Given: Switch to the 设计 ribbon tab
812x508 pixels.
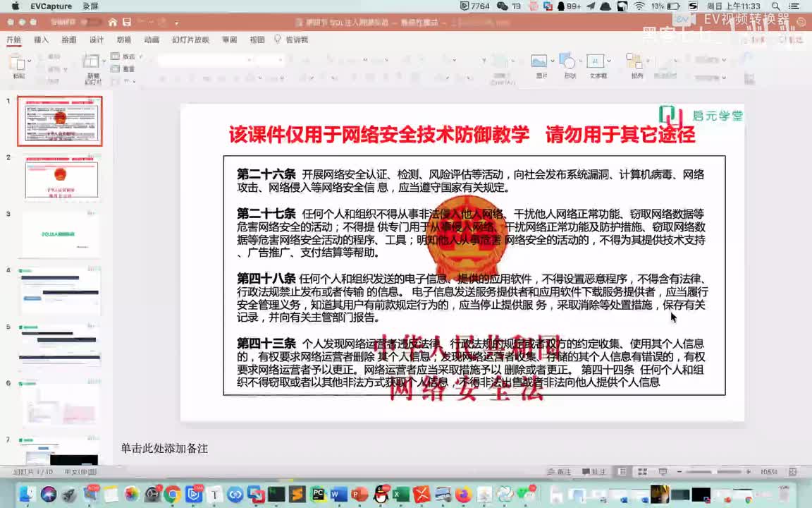Looking at the screenshot, I should click(x=97, y=40).
